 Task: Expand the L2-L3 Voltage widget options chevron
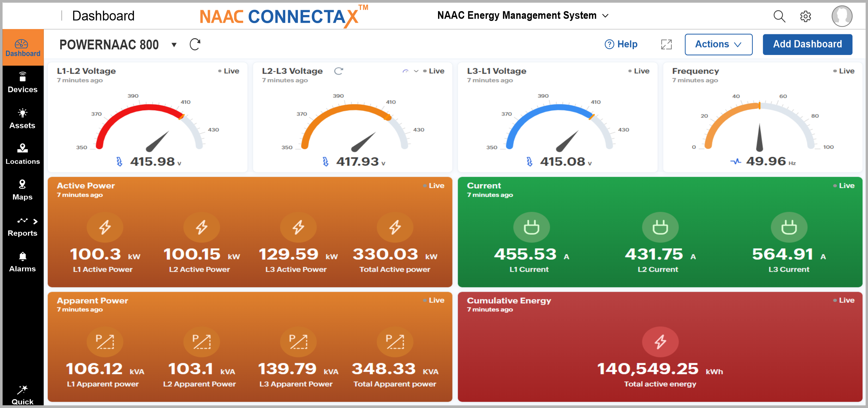tap(416, 71)
